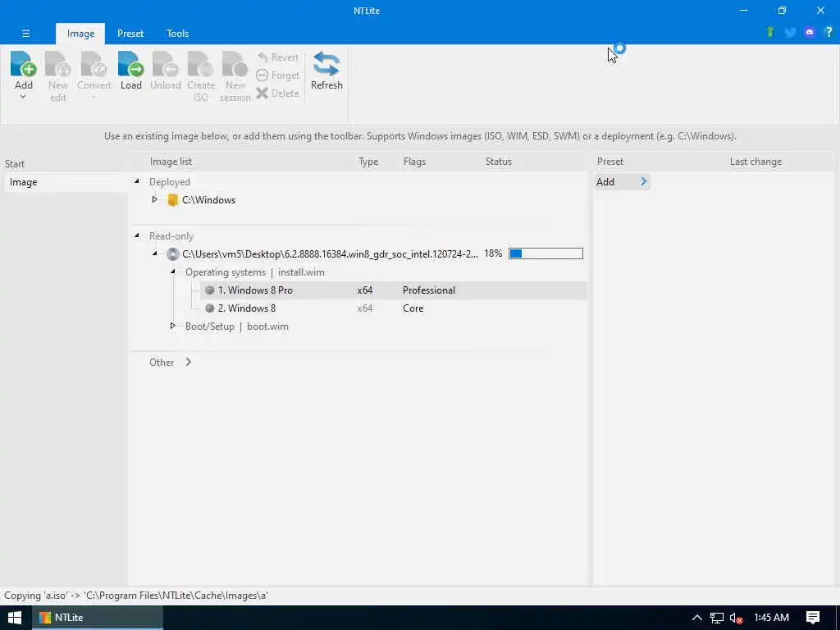The height and width of the screenshot is (630, 840).
Task: Collapse the Deployed group
Action: (137, 181)
